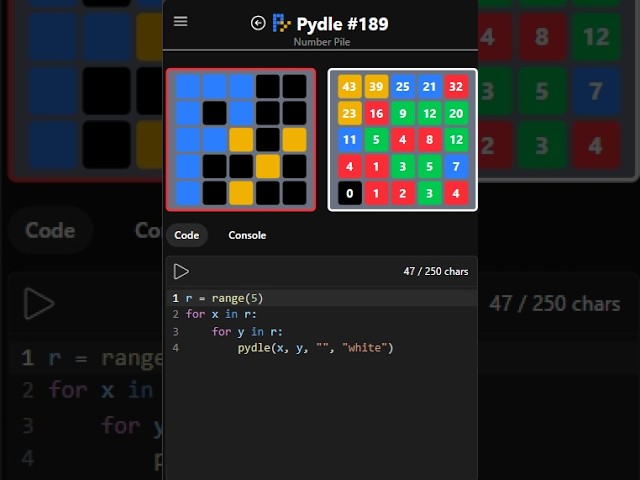Click the red tile numbered 32
This screenshot has height=480, width=640.
pyautogui.click(x=456, y=87)
